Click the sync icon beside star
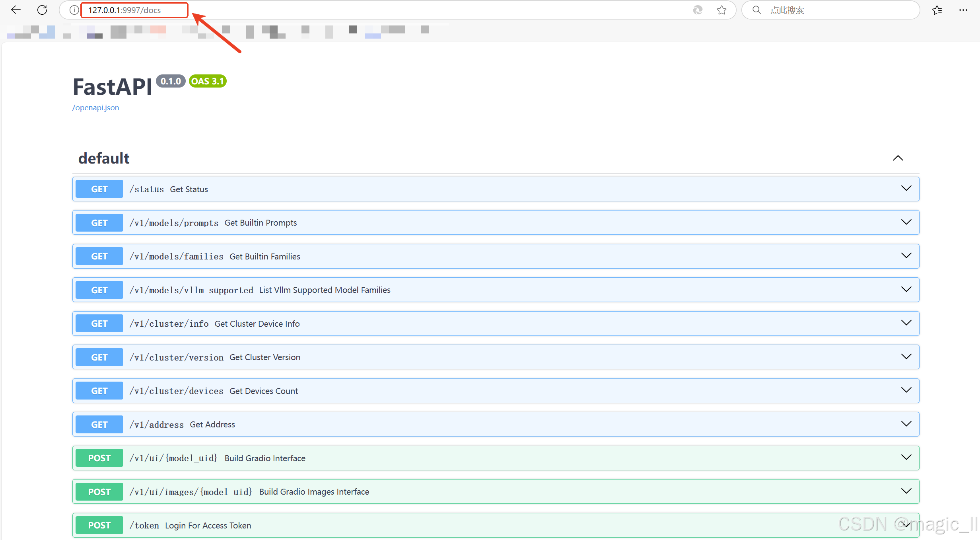 click(698, 10)
